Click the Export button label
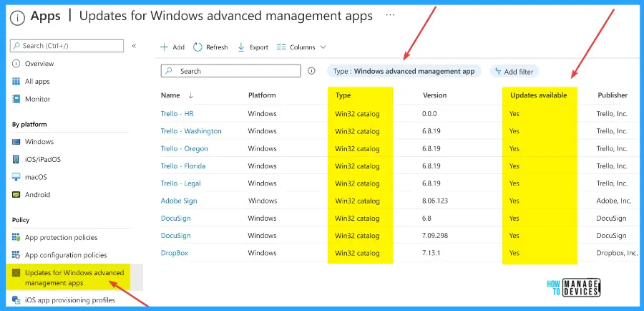Viewport: 644px width, 311px height. [259, 47]
